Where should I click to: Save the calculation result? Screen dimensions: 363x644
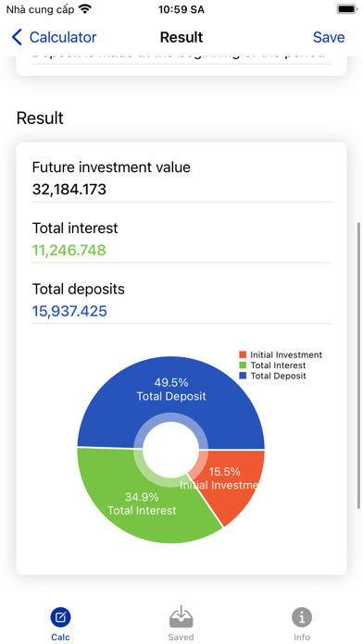(x=329, y=37)
